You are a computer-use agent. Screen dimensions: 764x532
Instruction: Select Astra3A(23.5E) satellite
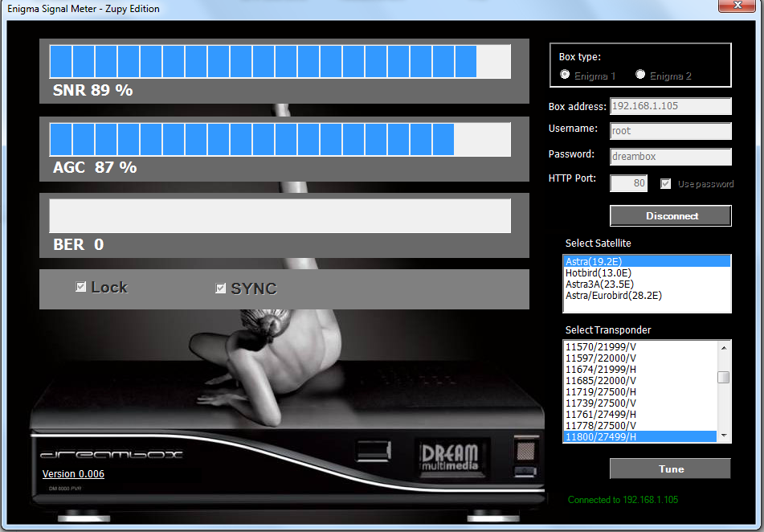tap(647, 284)
